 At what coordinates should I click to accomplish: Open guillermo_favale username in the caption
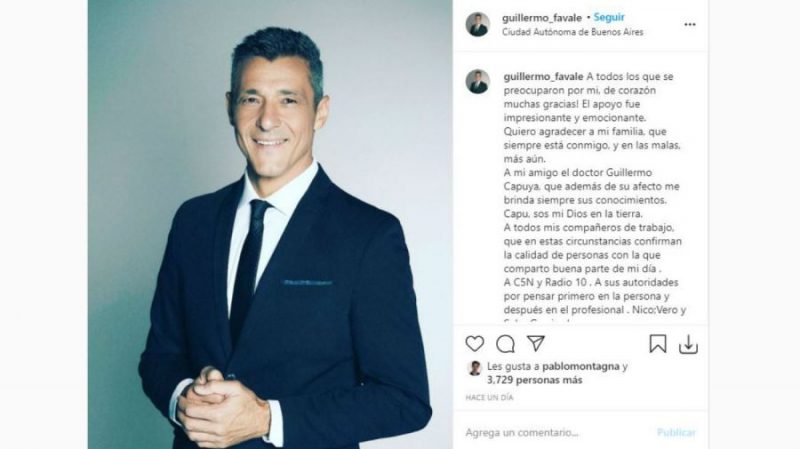543,77
